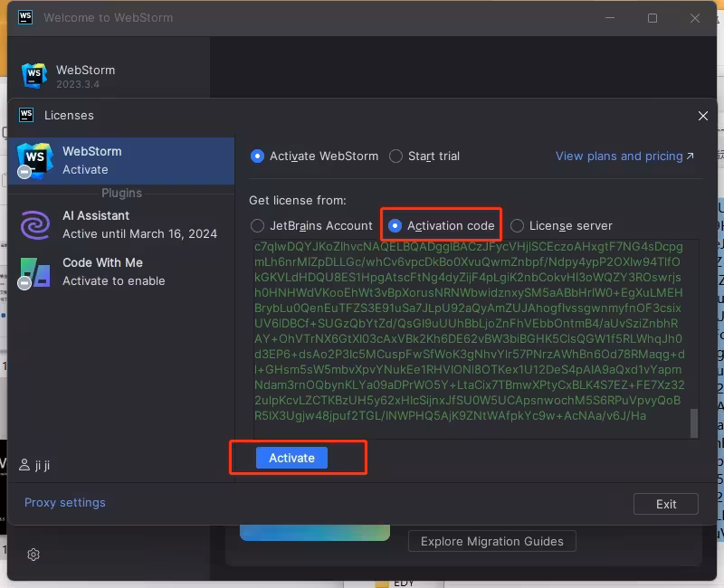Select AI Assistant plugin row

[x=121, y=224]
